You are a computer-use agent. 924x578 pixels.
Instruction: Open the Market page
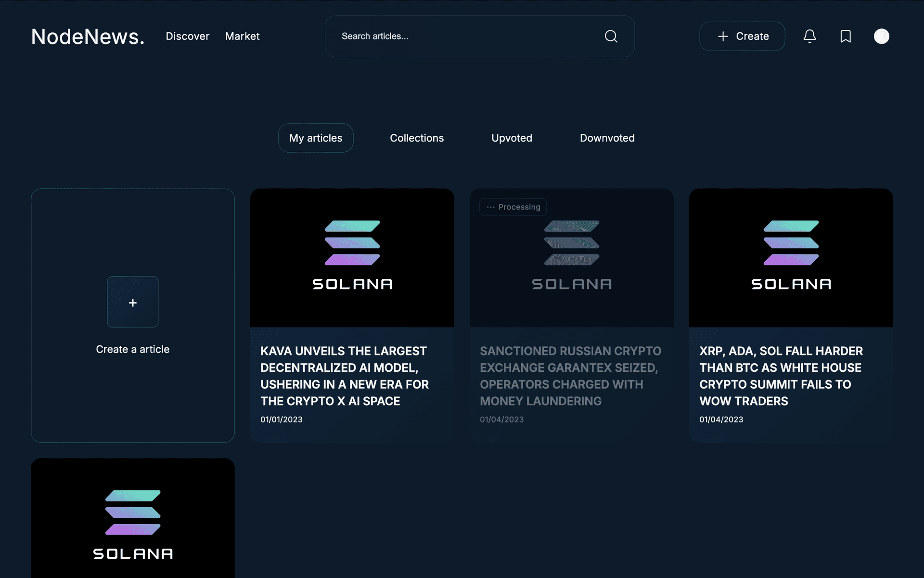(x=242, y=36)
